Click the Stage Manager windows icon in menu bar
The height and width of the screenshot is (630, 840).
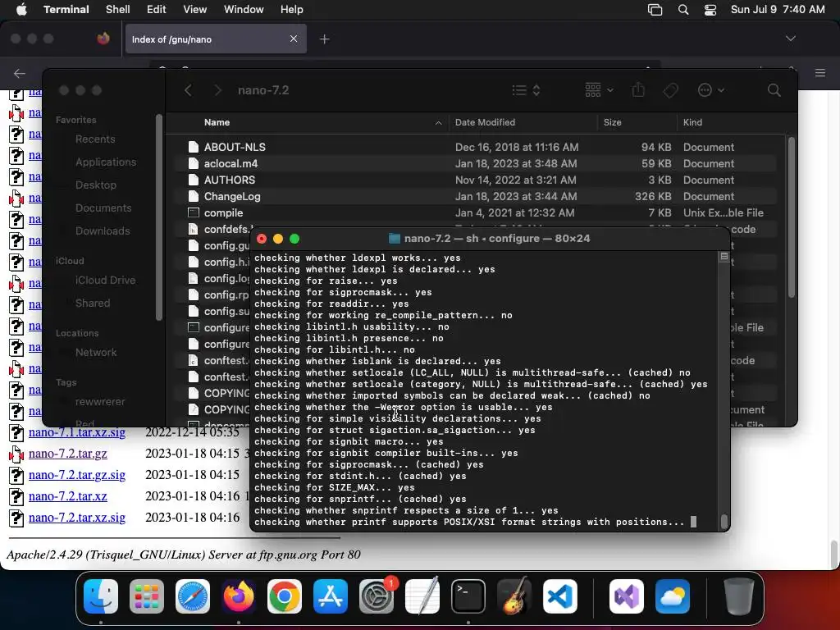pos(655,10)
